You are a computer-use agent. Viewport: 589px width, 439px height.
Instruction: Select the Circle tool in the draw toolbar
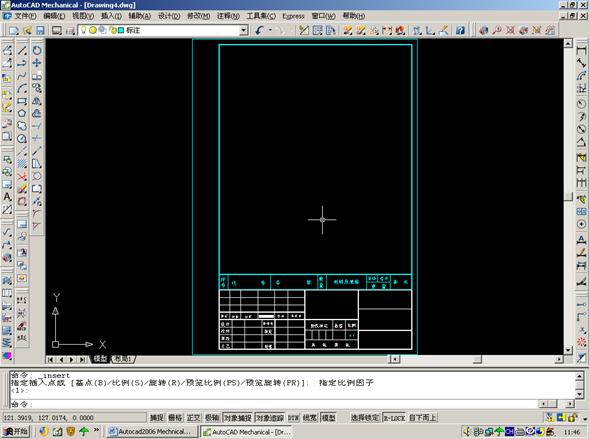pyautogui.click(x=22, y=139)
